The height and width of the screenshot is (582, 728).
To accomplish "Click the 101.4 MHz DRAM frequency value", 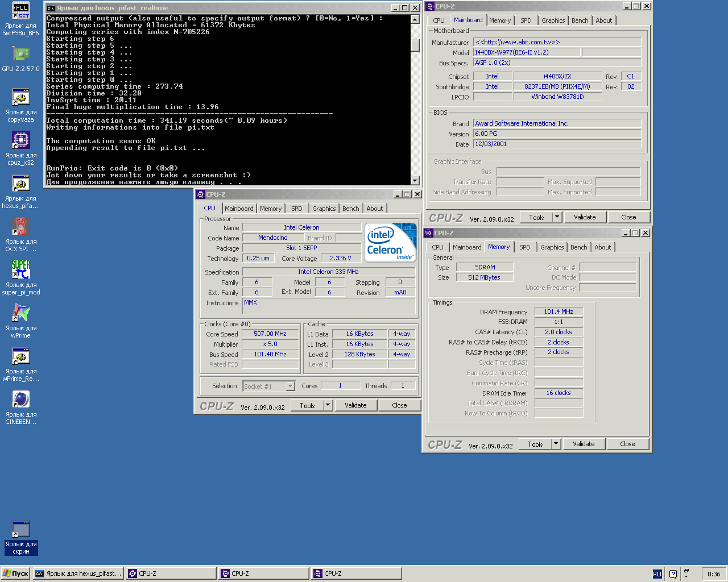I will pos(559,311).
